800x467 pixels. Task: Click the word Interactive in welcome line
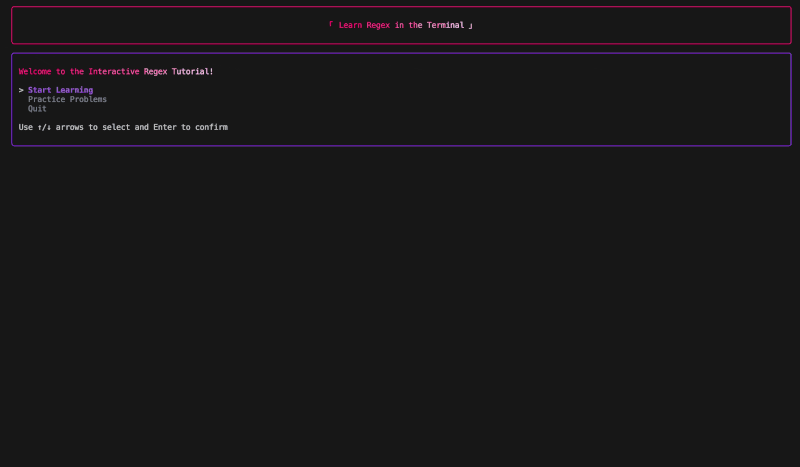113,72
